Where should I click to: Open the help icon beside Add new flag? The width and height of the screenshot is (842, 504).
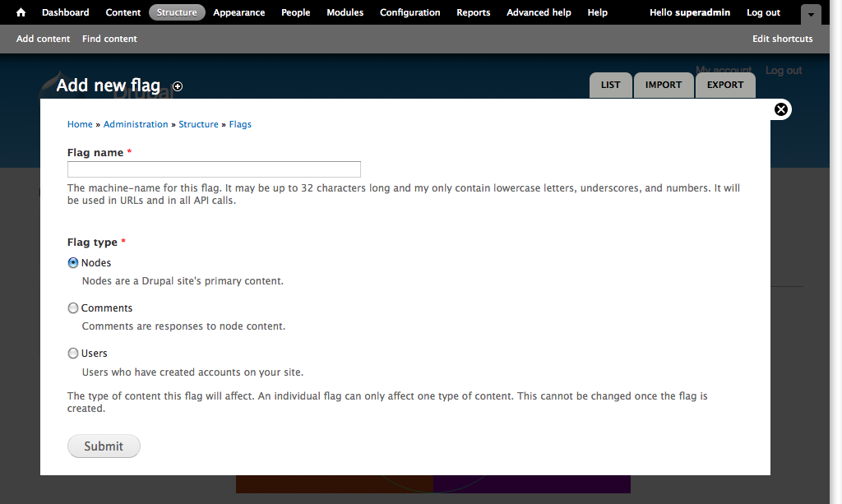pyautogui.click(x=178, y=86)
